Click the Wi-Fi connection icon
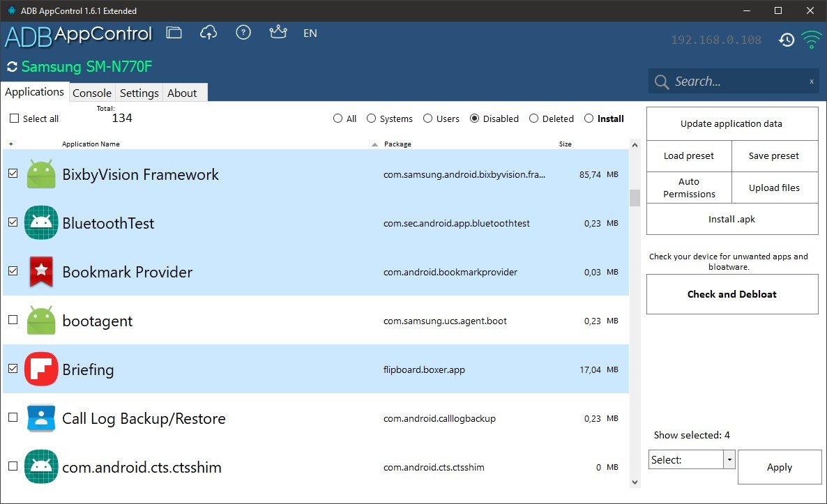The image size is (827, 504). [x=811, y=39]
